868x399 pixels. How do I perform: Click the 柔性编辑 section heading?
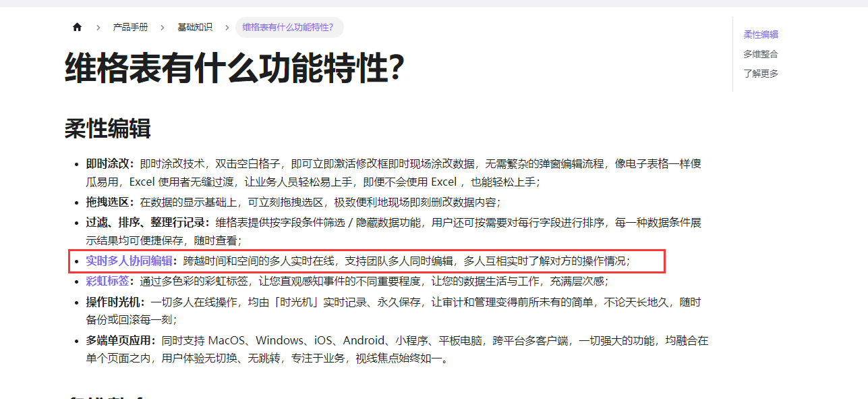click(x=107, y=128)
